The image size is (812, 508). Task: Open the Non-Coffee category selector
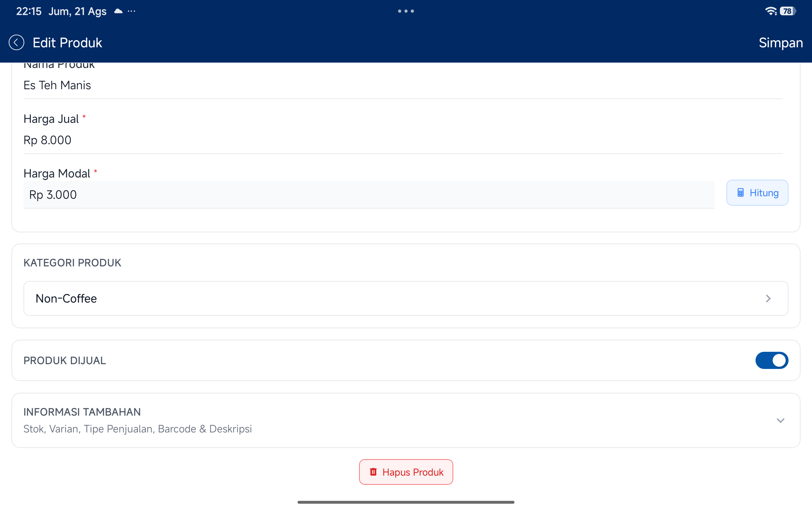click(x=406, y=298)
